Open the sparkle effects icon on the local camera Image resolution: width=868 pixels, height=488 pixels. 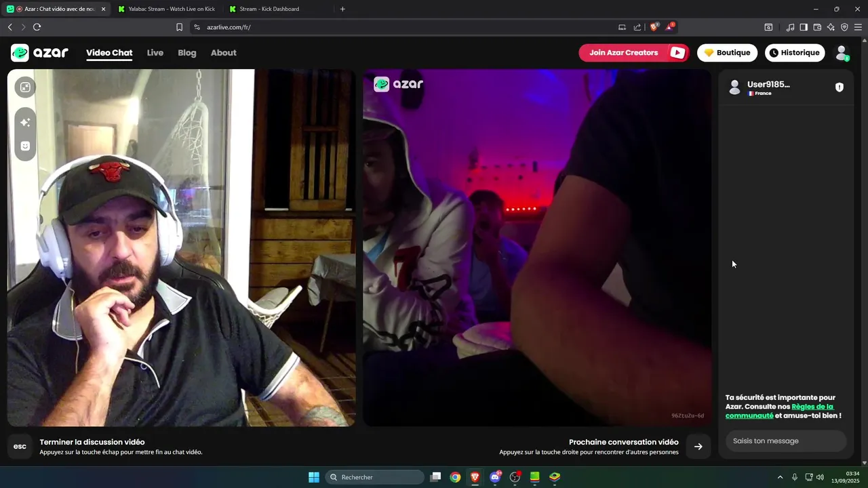25,122
